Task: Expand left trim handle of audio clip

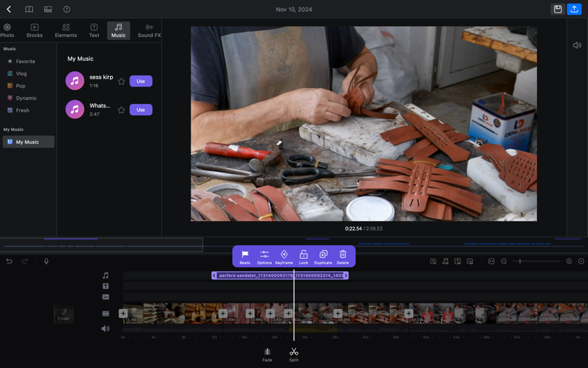Action: tap(214, 275)
